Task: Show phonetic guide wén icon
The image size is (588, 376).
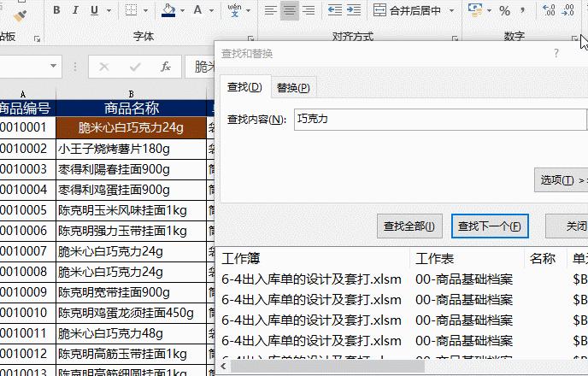Action: point(235,10)
